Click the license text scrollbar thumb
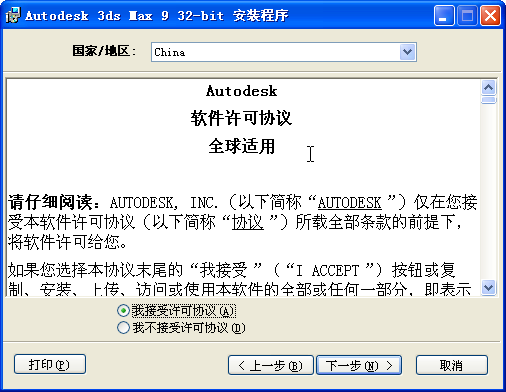 488,100
